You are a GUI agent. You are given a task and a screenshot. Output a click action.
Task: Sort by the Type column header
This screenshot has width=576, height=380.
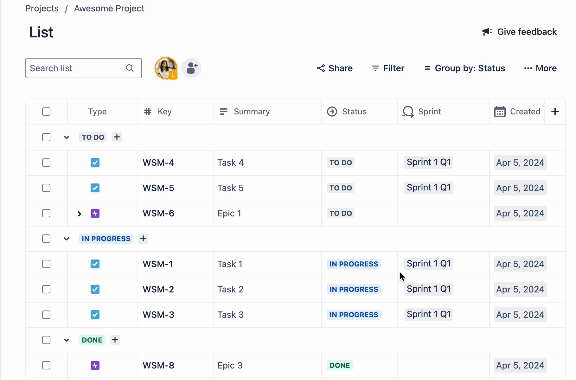(x=97, y=111)
